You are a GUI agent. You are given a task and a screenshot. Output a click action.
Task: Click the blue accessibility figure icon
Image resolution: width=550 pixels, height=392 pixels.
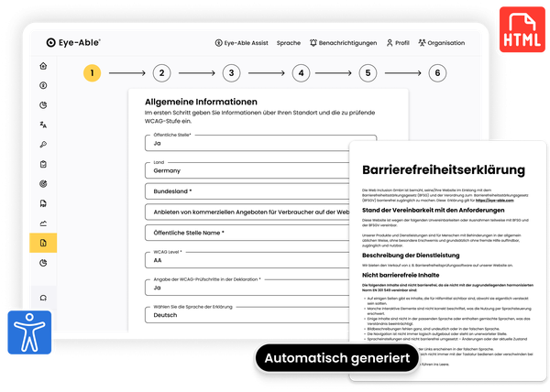click(29, 332)
